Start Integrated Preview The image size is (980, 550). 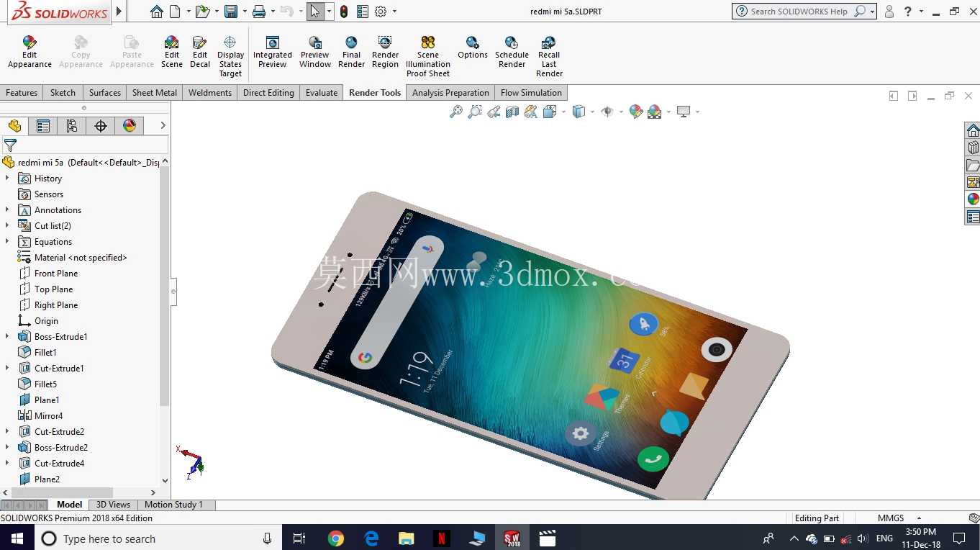pos(273,52)
